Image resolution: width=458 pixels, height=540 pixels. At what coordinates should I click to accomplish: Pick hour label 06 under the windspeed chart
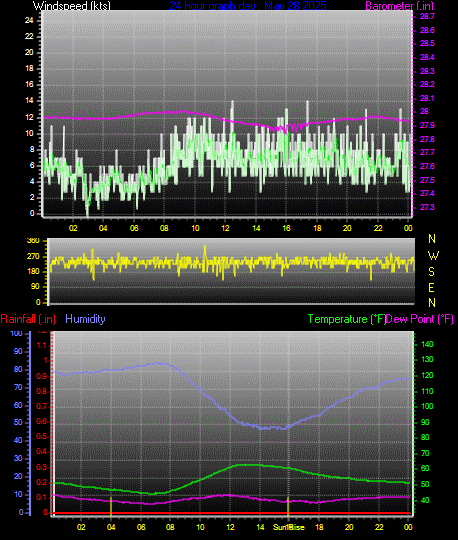click(134, 228)
